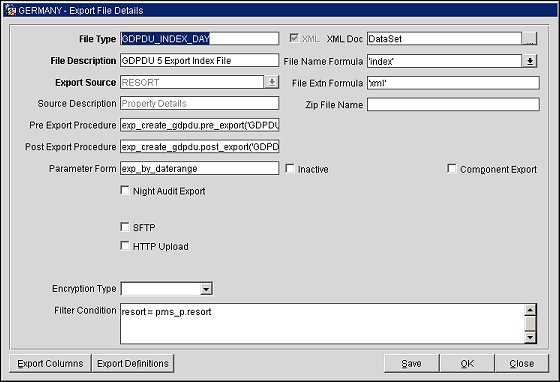Enable HTTP Upload checkbox

(x=125, y=246)
